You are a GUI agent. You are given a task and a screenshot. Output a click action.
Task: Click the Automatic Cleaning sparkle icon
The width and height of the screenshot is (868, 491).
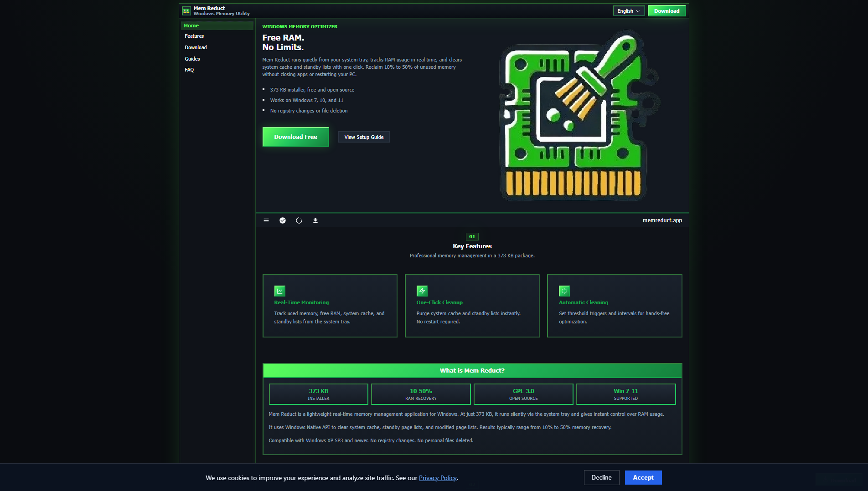[x=564, y=291]
